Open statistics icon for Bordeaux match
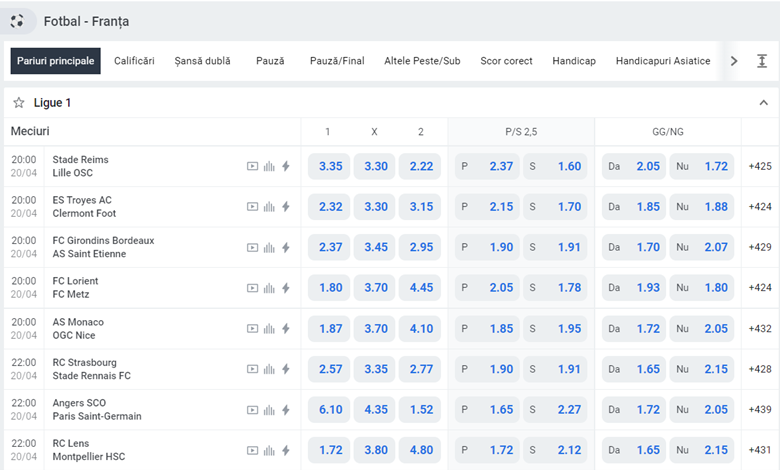780x470 pixels. pyautogui.click(x=269, y=247)
